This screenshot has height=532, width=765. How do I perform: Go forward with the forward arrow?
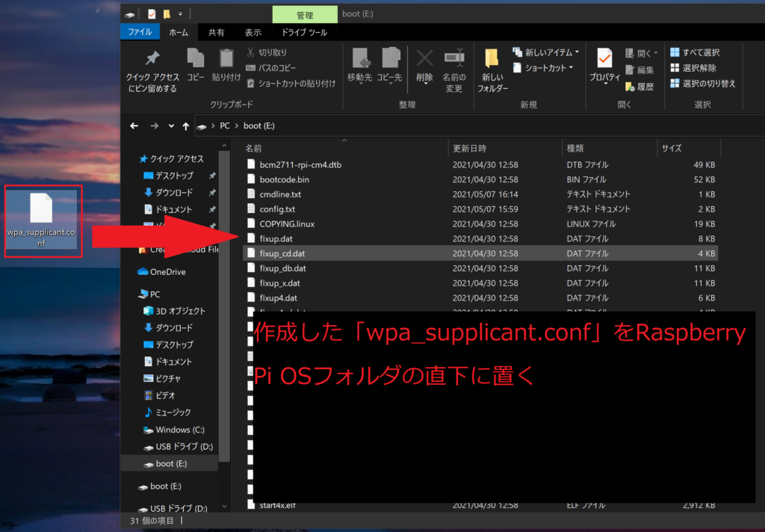(x=154, y=126)
